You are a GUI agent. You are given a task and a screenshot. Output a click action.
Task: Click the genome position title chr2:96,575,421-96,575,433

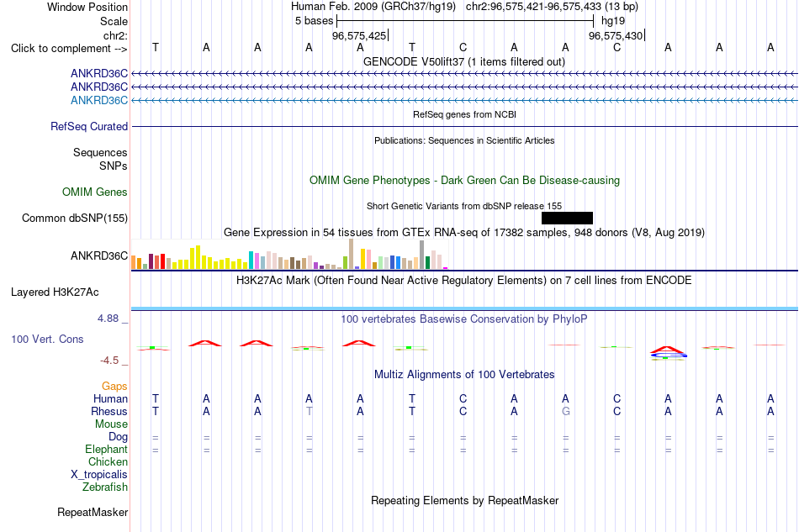(x=552, y=7)
